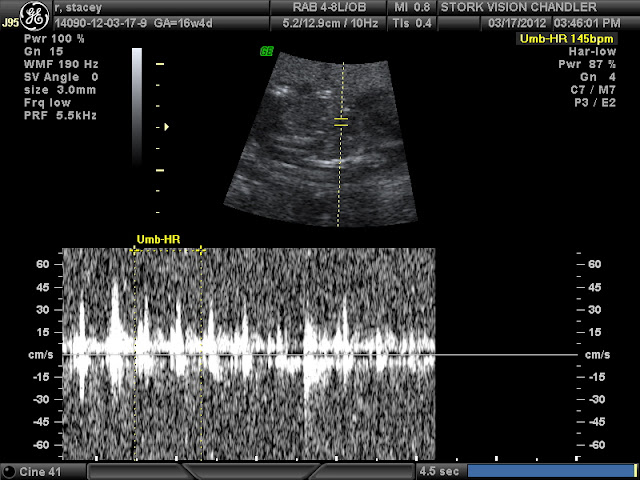Click the Gn 4 setting
Image resolution: width=640 pixels, height=480 pixels.
click(x=598, y=77)
